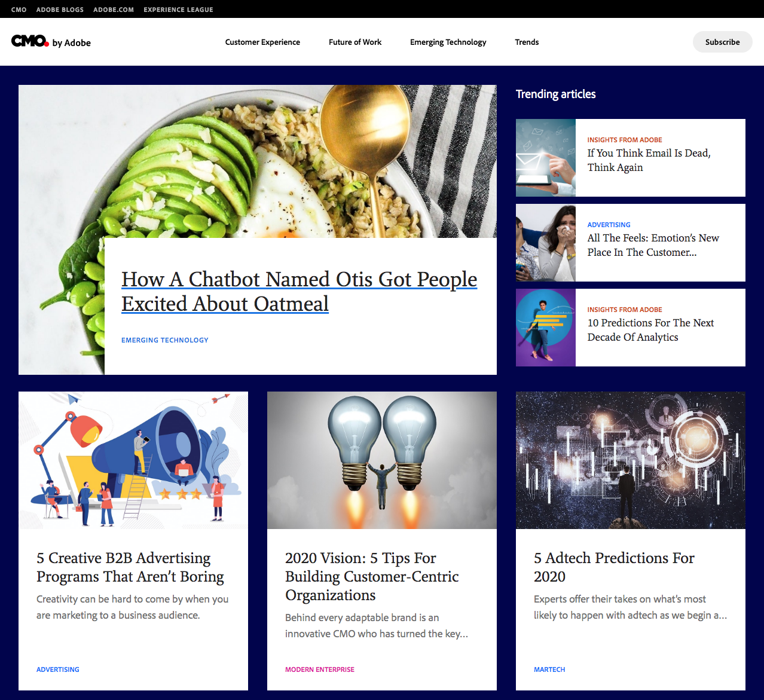
Task: Open the chatbot Otis oatmeal article
Action: pyautogui.click(x=299, y=291)
